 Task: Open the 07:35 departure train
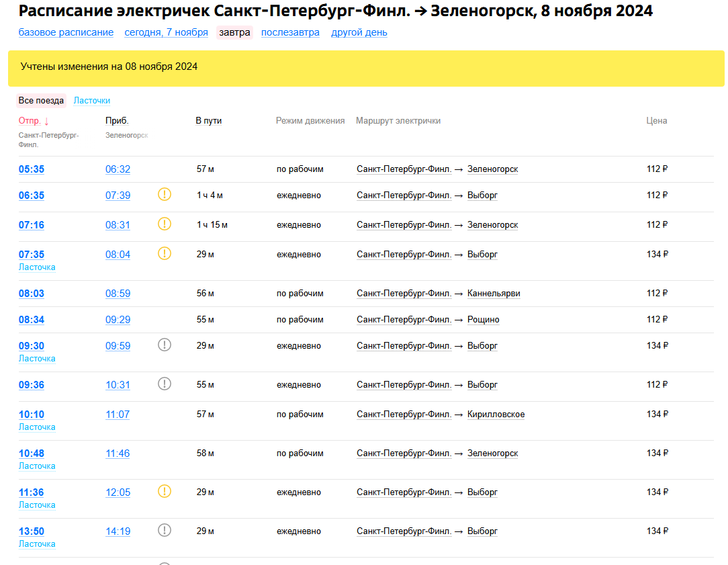32,255
